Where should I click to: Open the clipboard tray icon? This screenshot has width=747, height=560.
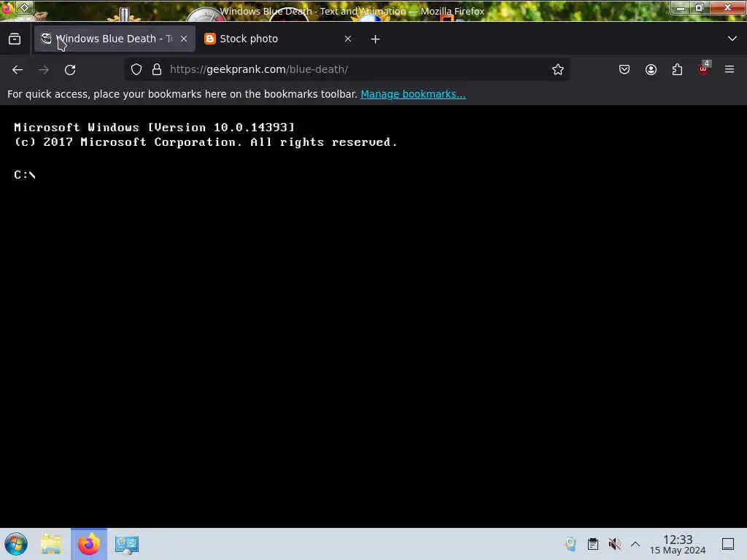pyautogui.click(x=592, y=544)
